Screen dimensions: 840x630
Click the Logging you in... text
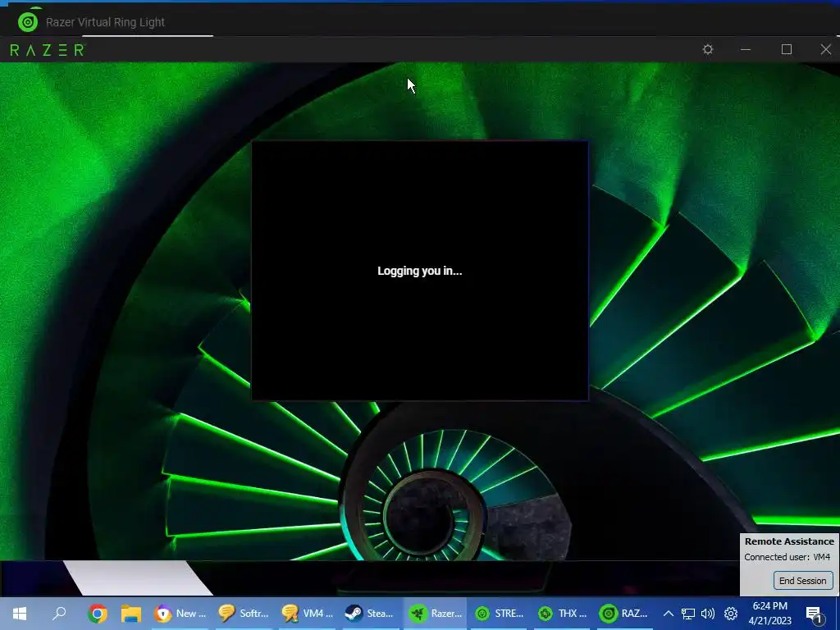419,271
